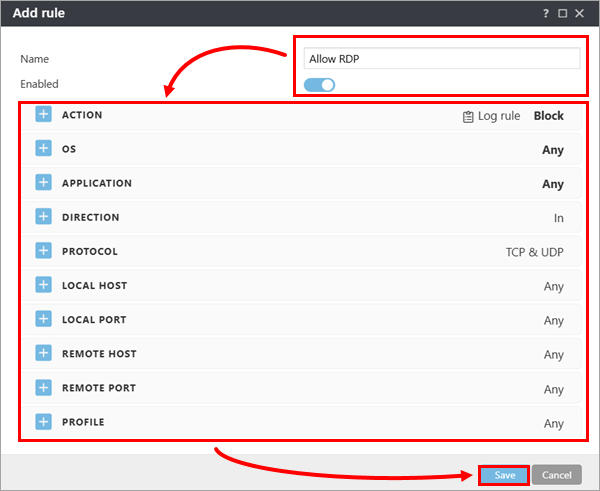Click the TCP & UDP protocol value
The image size is (600, 491).
[x=534, y=252]
